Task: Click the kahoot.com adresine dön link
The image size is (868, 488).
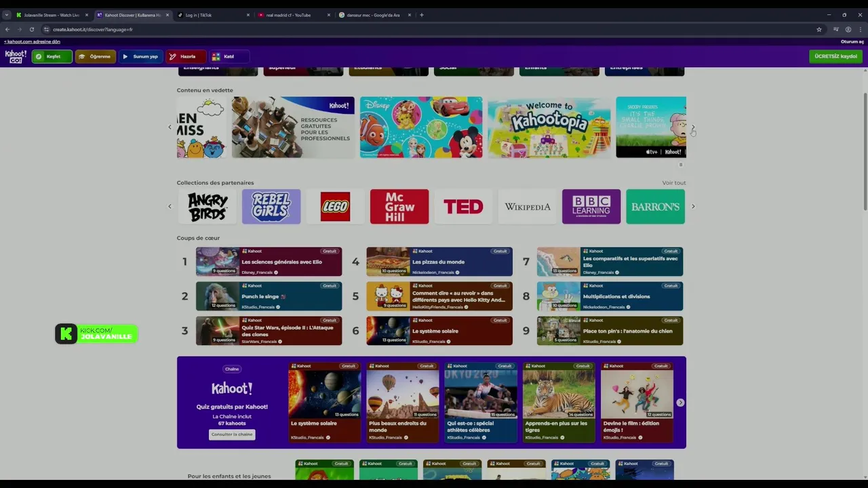Action: click(32, 42)
